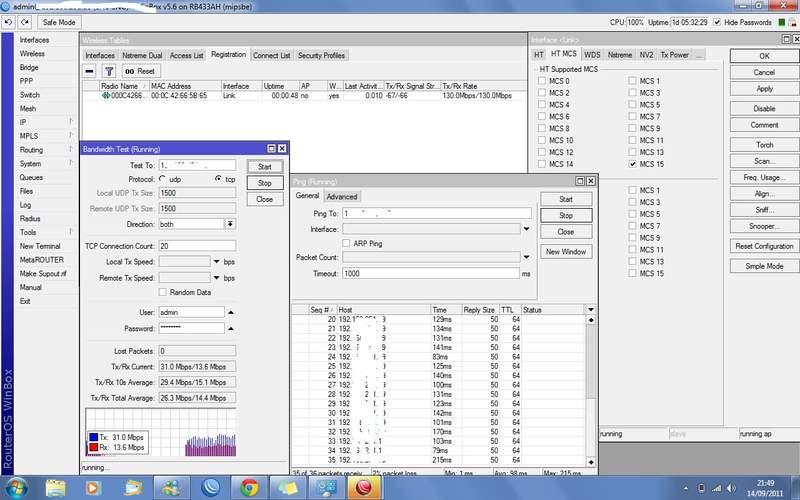
Task: Click the Reset counters button in Wireless Tables
Action: [x=140, y=71]
